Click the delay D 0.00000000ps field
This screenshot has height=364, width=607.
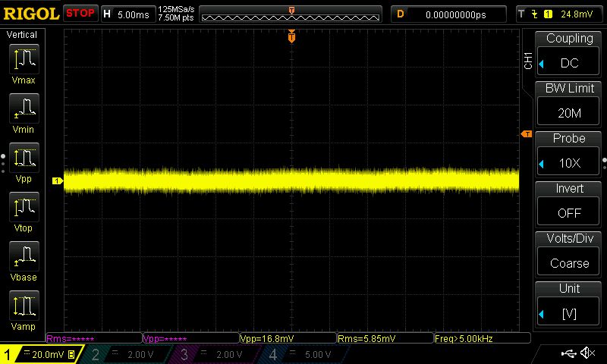coord(448,14)
